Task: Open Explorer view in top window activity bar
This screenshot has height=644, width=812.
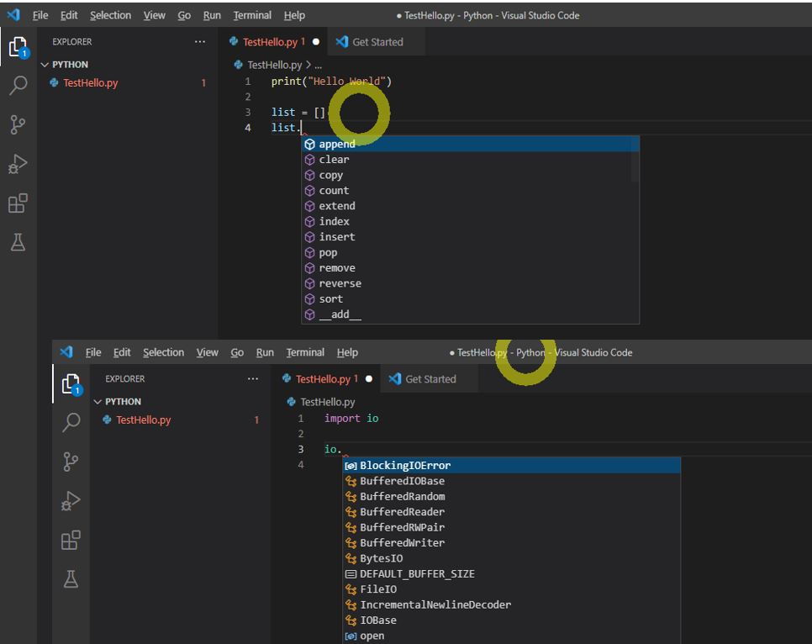Action: tap(18, 47)
